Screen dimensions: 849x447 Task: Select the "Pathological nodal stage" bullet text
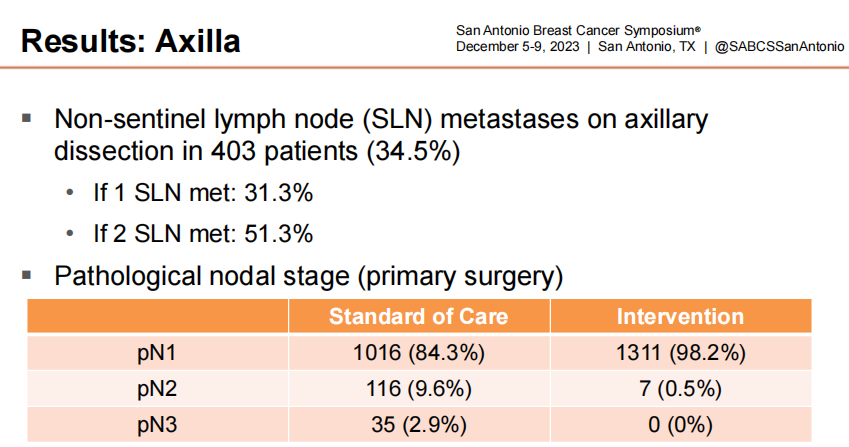(309, 275)
